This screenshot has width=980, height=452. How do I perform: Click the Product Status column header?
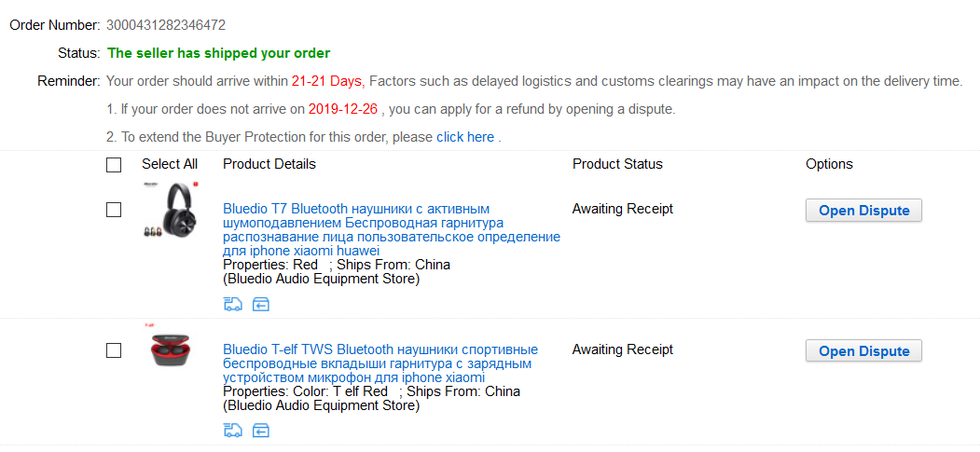tap(617, 164)
